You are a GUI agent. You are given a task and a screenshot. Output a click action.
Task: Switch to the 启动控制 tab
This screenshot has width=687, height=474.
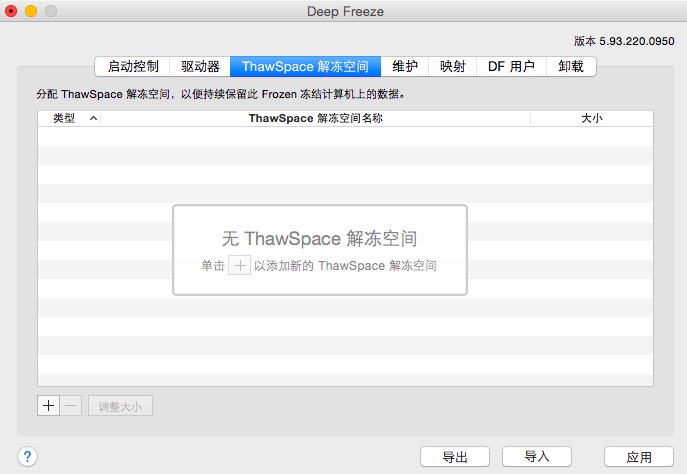coord(132,67)
